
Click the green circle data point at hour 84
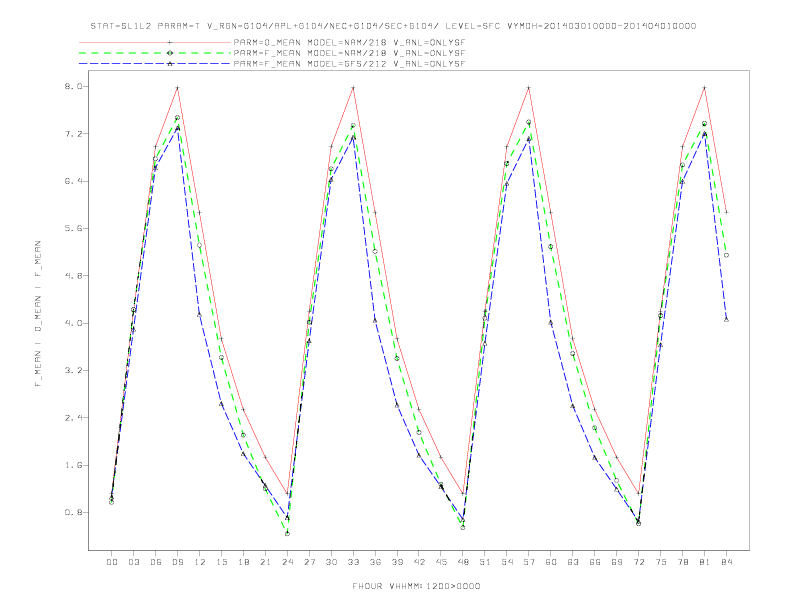click(726, 256)
